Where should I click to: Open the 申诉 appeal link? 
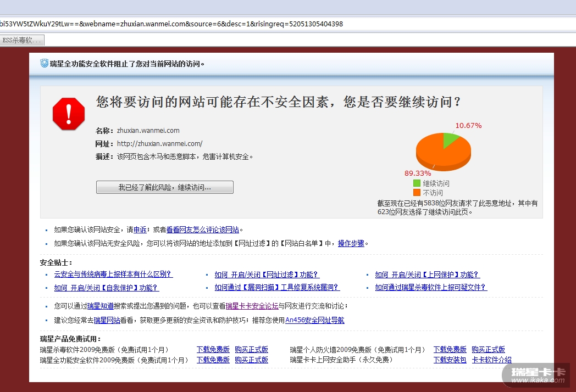click(140, 230)
